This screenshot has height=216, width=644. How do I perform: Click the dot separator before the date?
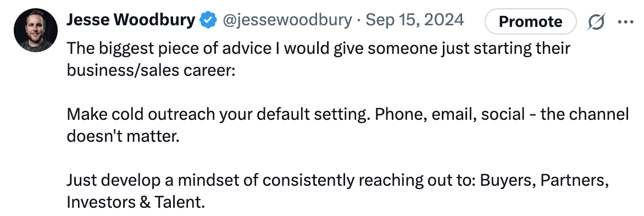[x=359, y=20]
